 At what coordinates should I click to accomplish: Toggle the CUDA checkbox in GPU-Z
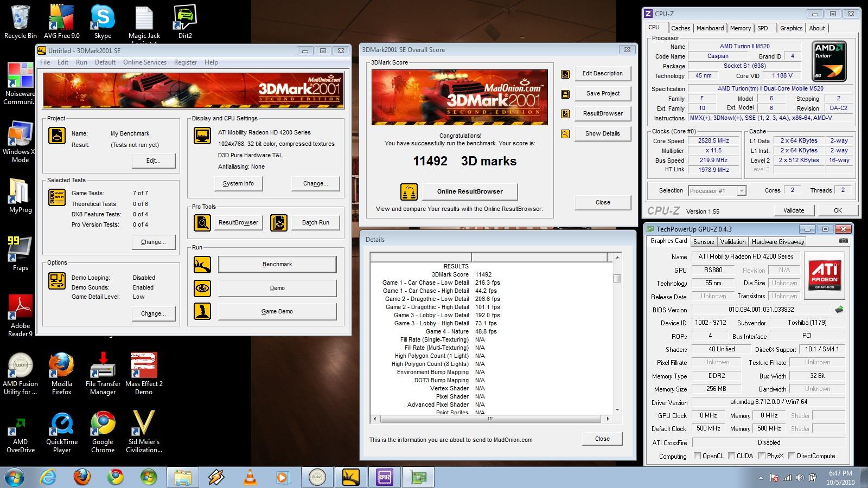click(x=731, y=456)
